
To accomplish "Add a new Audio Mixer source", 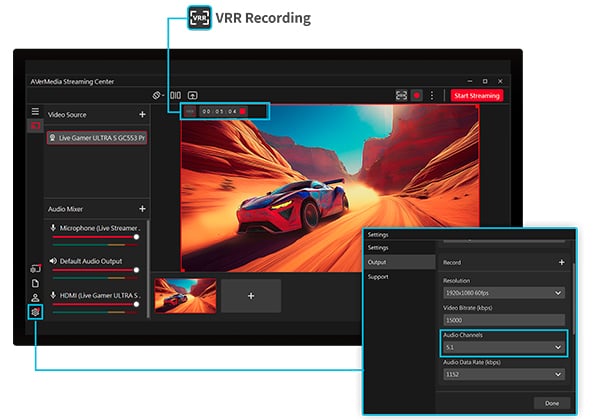I will pyautogui.click(x=142, y=208).
